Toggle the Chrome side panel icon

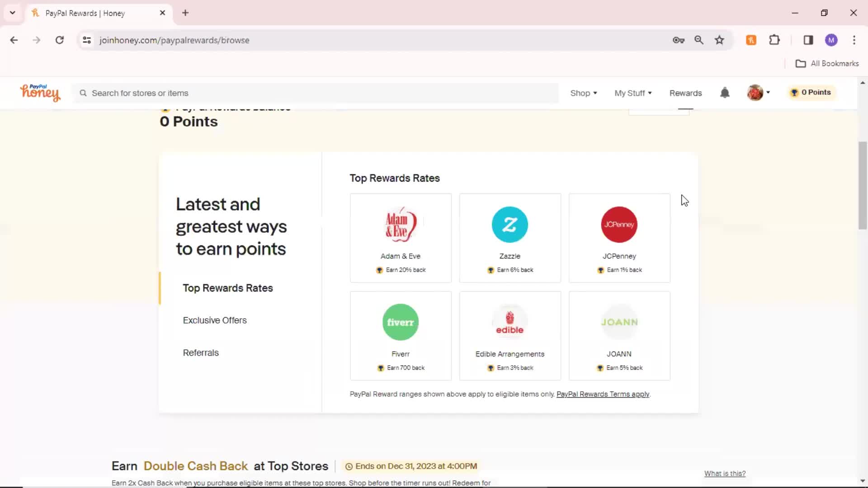tap(808, 40)
